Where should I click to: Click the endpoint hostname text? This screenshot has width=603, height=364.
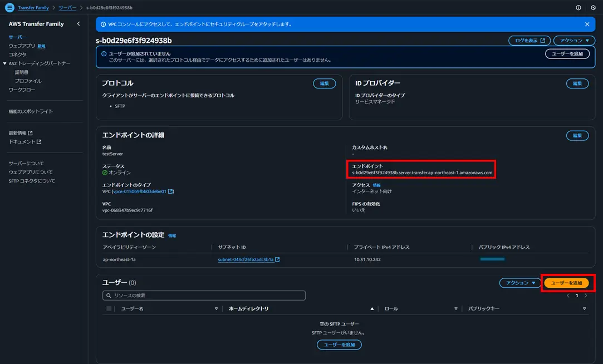pos(422,173)
